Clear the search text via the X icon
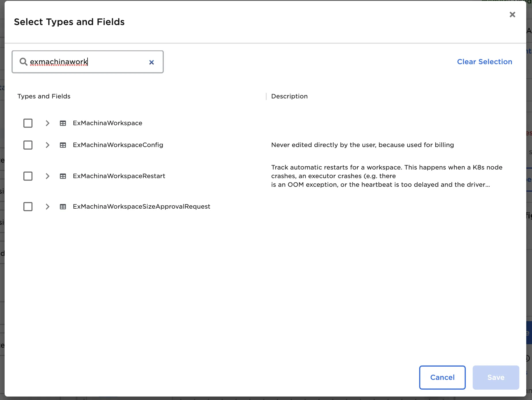 (152, 62)
